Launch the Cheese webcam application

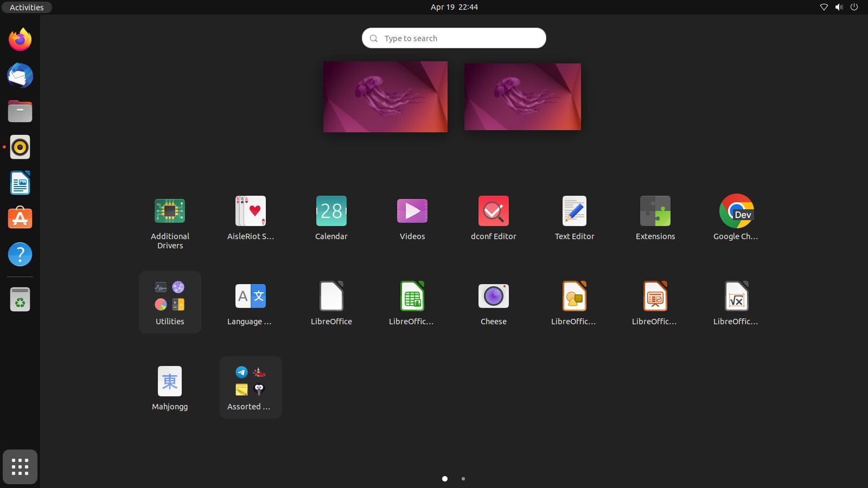[x=493, y=296]
